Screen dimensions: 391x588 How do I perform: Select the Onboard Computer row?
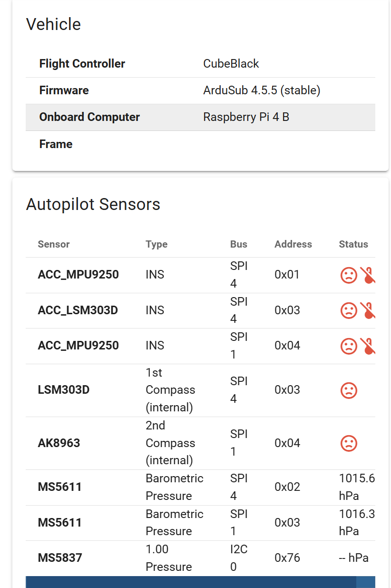(200, 117)
